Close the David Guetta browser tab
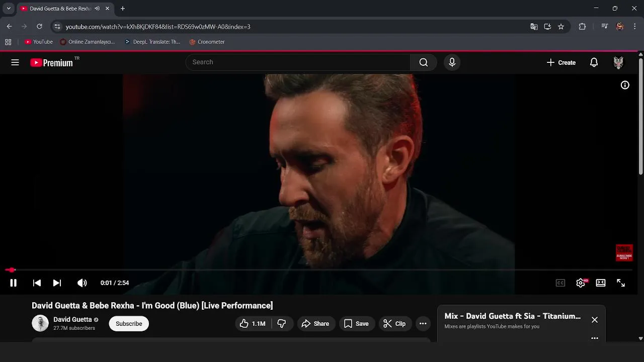644x362 pixels. point(107,9)
